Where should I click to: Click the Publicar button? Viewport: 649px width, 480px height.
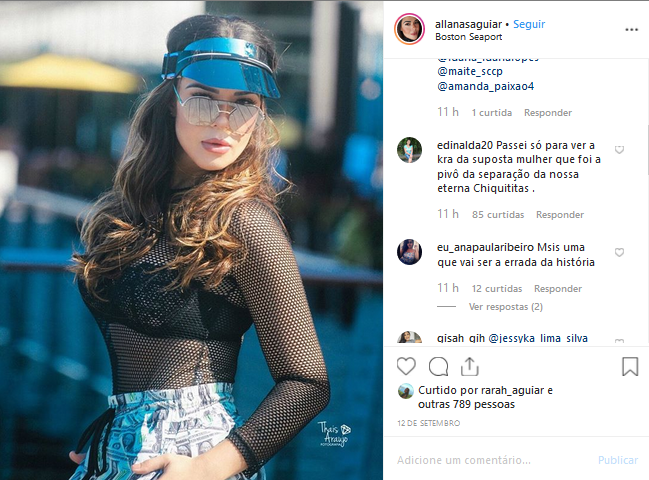pos(618,460)
